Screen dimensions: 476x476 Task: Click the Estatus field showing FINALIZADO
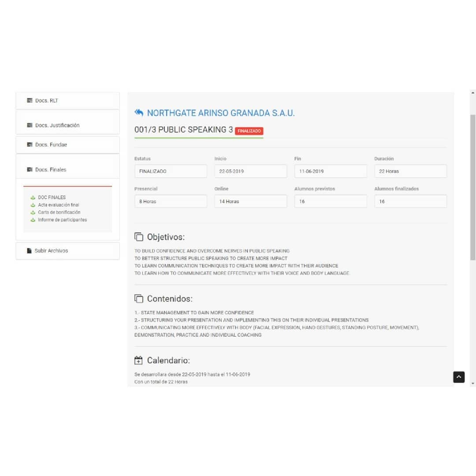[x=171, y=171]
